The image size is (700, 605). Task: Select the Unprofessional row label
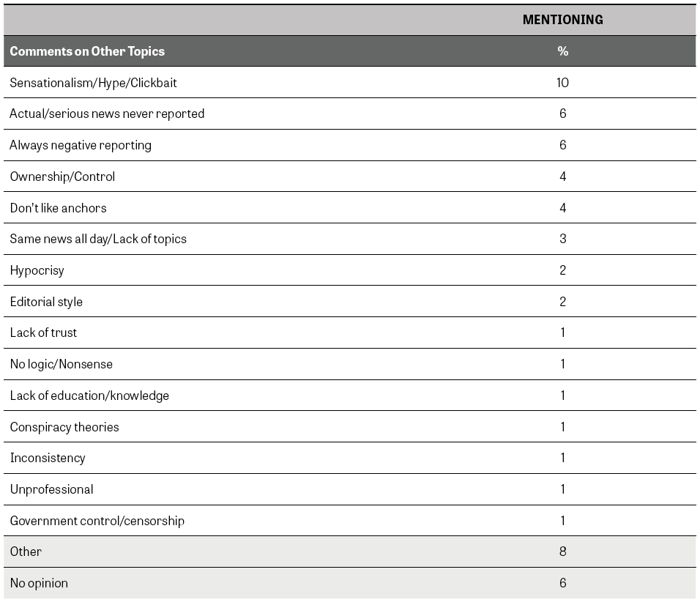(x=51, y=489)
